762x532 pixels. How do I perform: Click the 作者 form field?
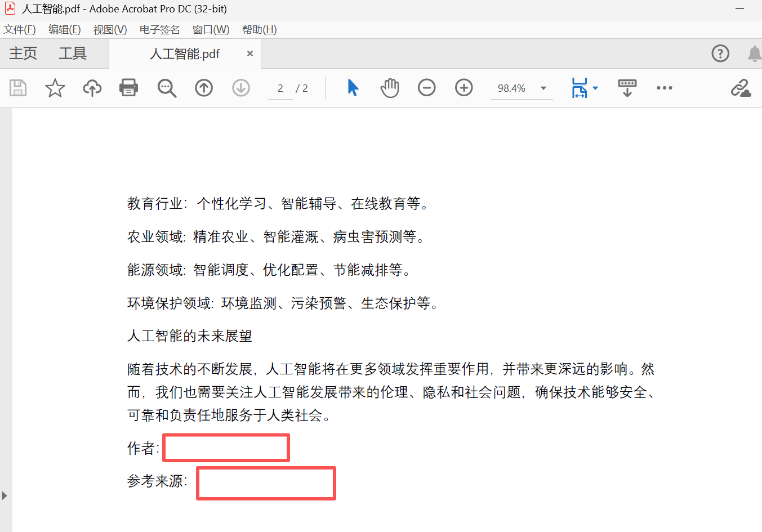click(x=226, y=448)
